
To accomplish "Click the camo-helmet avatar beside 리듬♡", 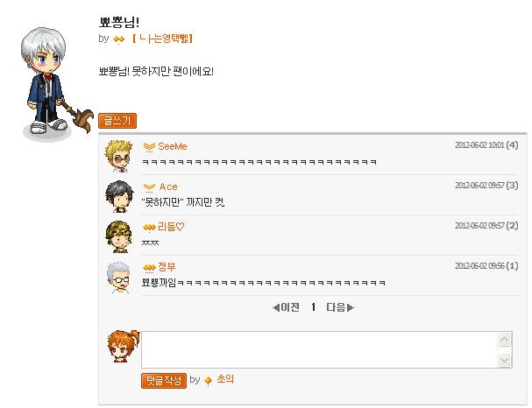I will pos(118,237).
